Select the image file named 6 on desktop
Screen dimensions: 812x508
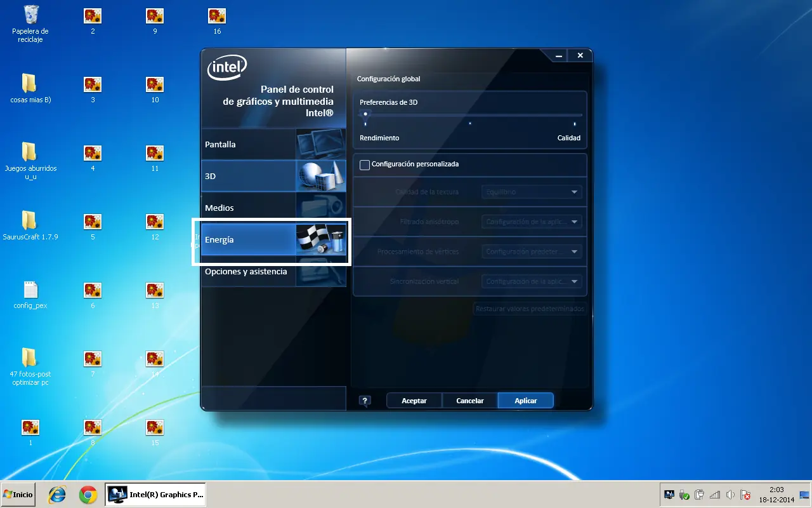point(93,295)
